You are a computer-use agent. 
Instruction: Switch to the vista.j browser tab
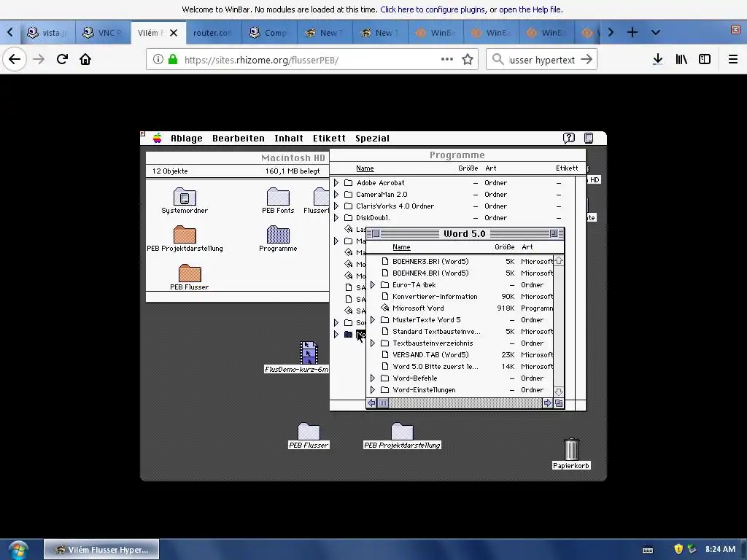tap(47, 32)
